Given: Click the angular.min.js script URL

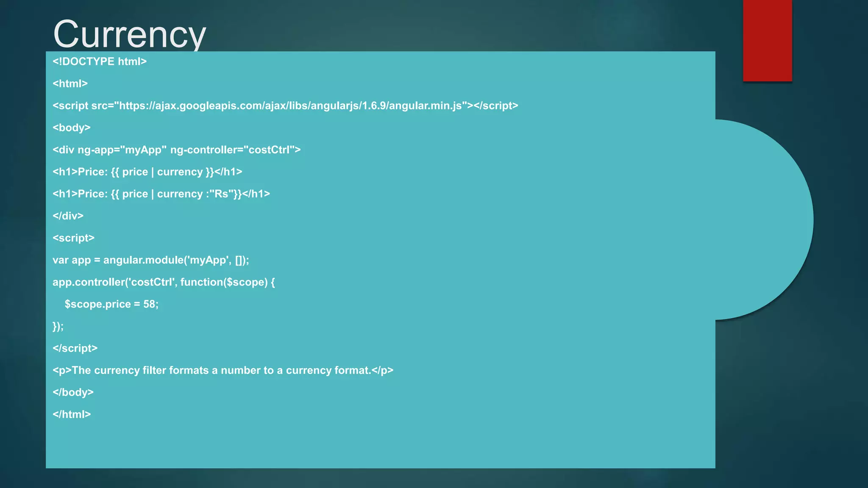Looking at the screenshot, I should pos(290,105).
